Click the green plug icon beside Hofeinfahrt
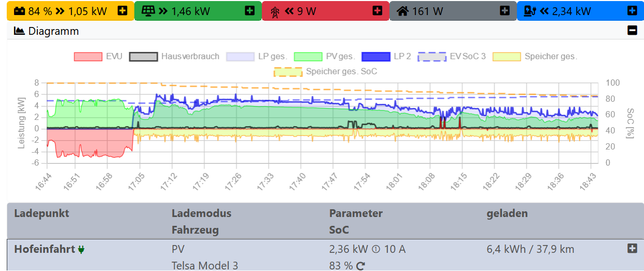 pos(81,250)
